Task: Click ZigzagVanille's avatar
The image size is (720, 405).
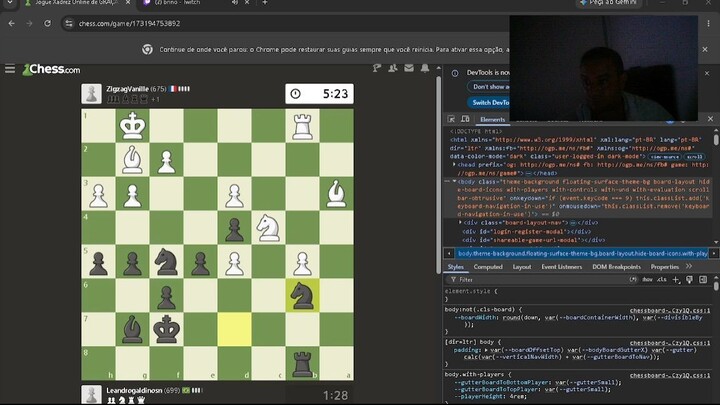Action: tap(91, 94)
